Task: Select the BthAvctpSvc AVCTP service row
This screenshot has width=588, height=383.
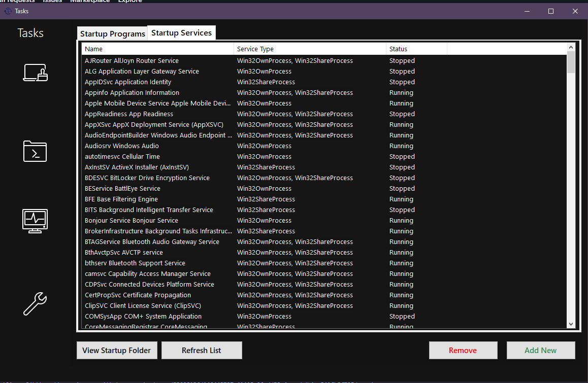Action: point(324,253)
